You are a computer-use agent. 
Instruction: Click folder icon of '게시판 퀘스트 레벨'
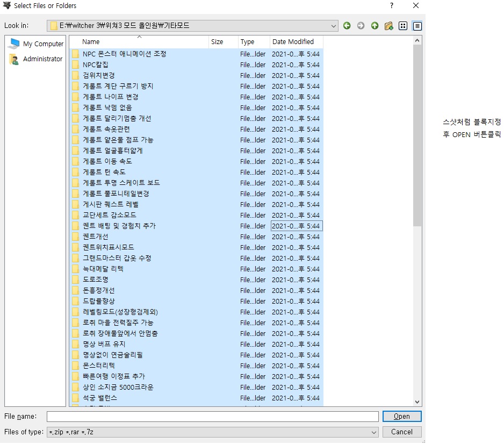pos(76,204)
